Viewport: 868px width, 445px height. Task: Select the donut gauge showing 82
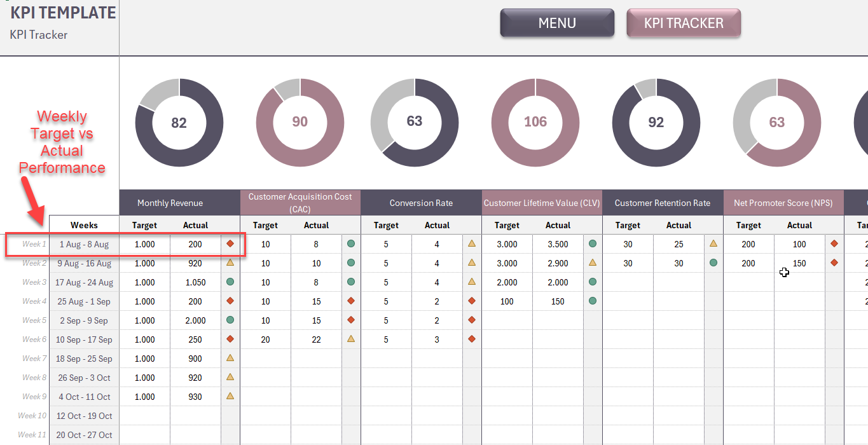179,122
